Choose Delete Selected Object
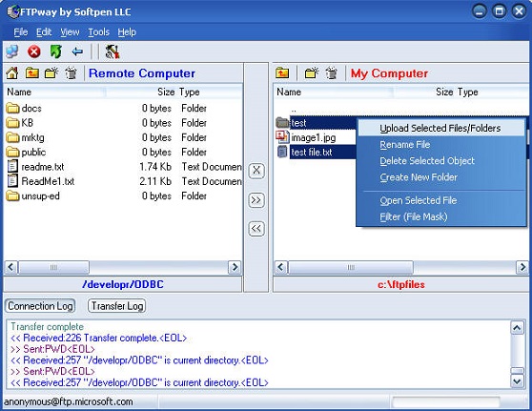The width and height of the screenshot is (532, 411). click(x=441, y=161)
